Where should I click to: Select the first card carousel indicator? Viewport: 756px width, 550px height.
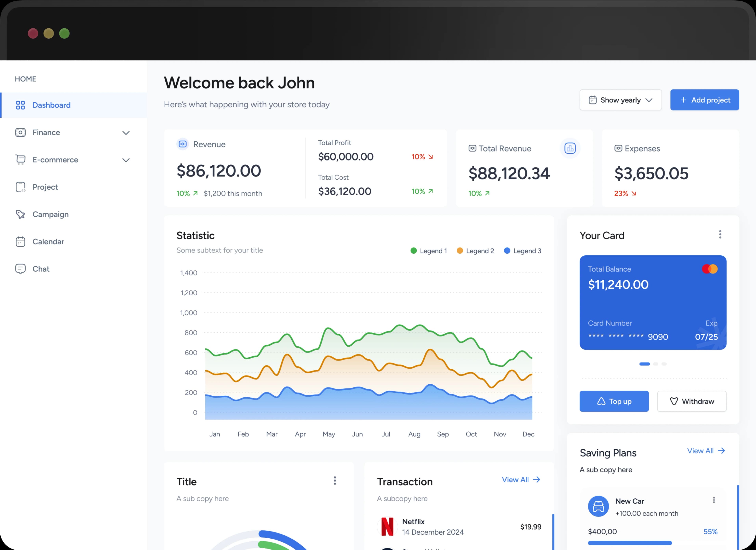click(644, 364)
